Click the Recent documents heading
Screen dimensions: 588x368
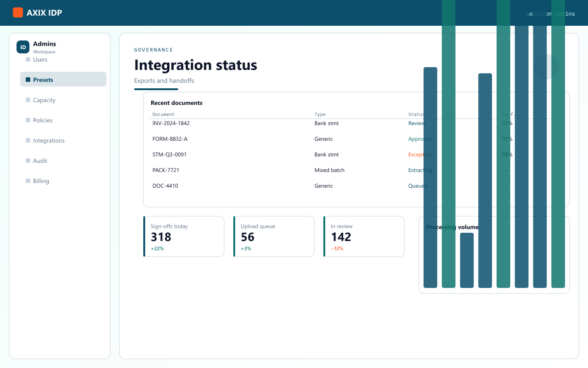tap(176, 103)
